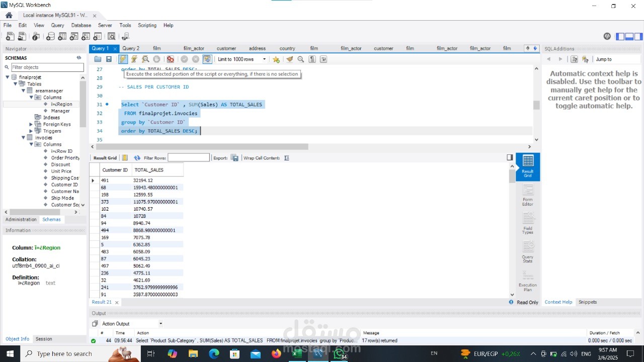Click the TOTAL_SALES column header

[157, 170]
